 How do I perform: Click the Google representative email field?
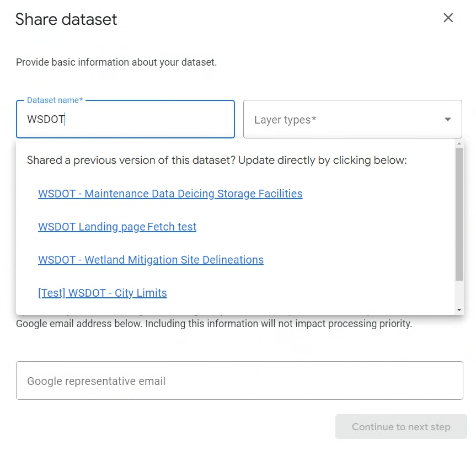(239, 381)
